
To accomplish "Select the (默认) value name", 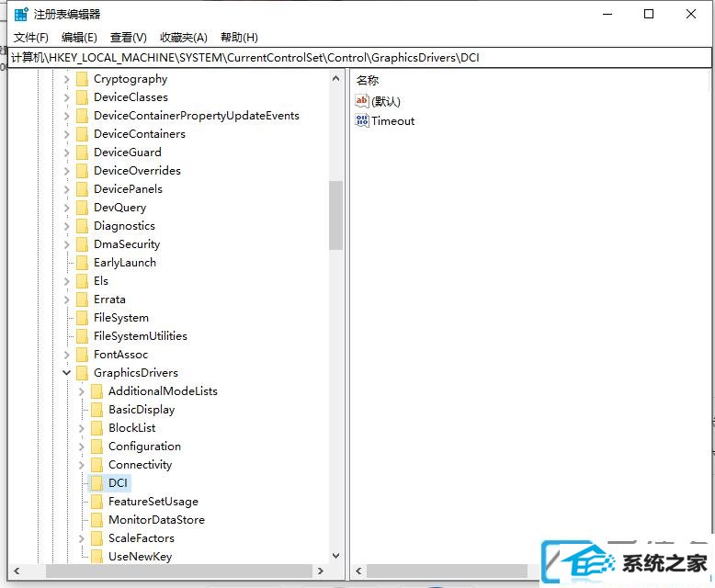I will tap(386, 101).
